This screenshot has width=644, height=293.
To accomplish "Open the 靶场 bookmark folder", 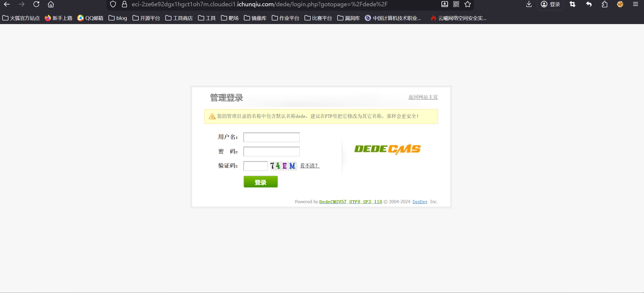I will pos(230,18).
